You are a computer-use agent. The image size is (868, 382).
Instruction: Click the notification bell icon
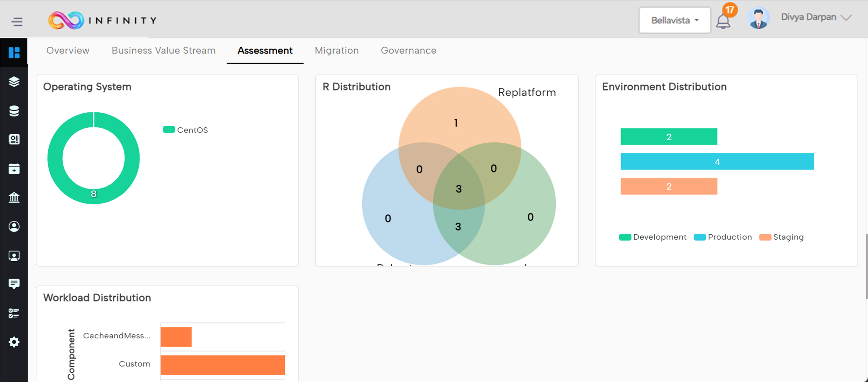[723, 22]
